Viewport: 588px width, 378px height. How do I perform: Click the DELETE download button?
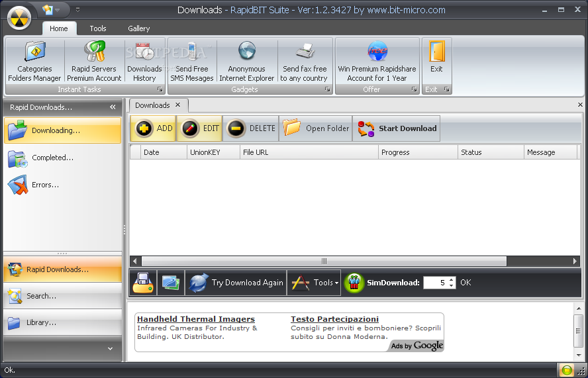tap(251, 128)
